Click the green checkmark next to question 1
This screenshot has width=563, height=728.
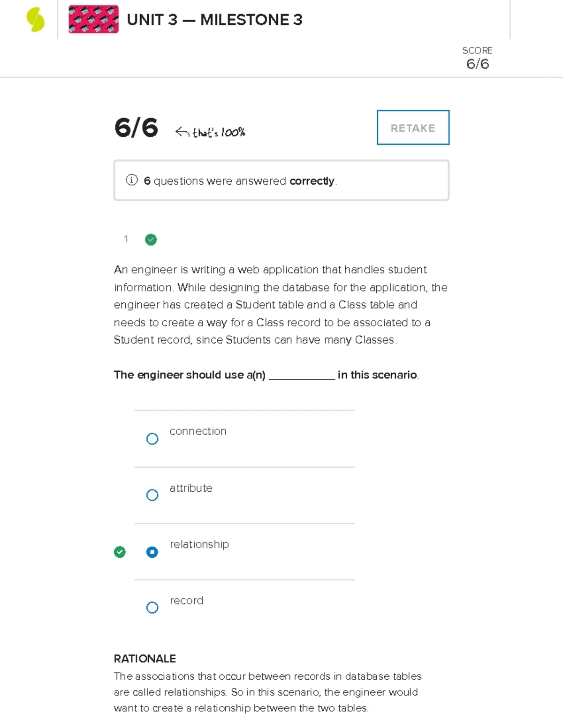click(151, 240)
